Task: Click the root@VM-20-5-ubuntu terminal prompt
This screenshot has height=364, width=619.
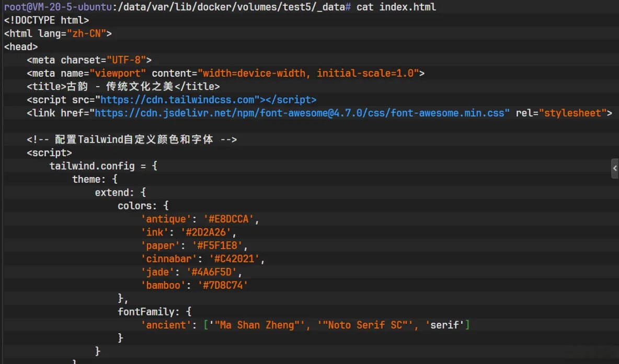Action: click(52, 7)
